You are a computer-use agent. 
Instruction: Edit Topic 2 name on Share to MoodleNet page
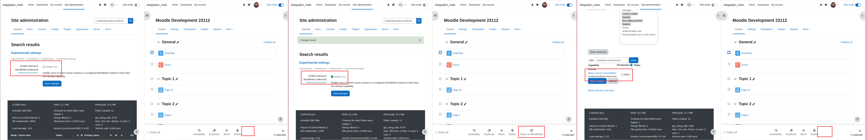click(x=465, y=104)
